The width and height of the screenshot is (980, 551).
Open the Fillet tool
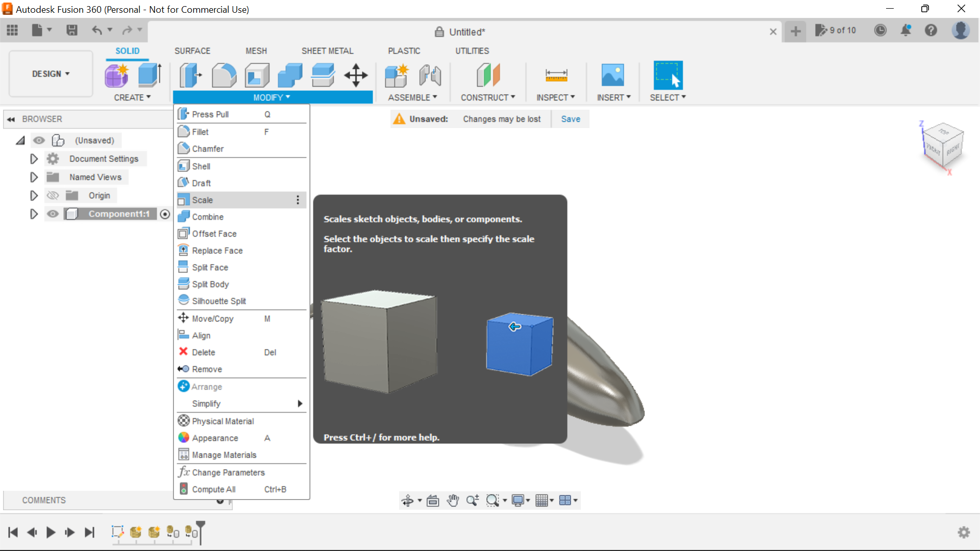pyautogui.click(x=200, y=131)
